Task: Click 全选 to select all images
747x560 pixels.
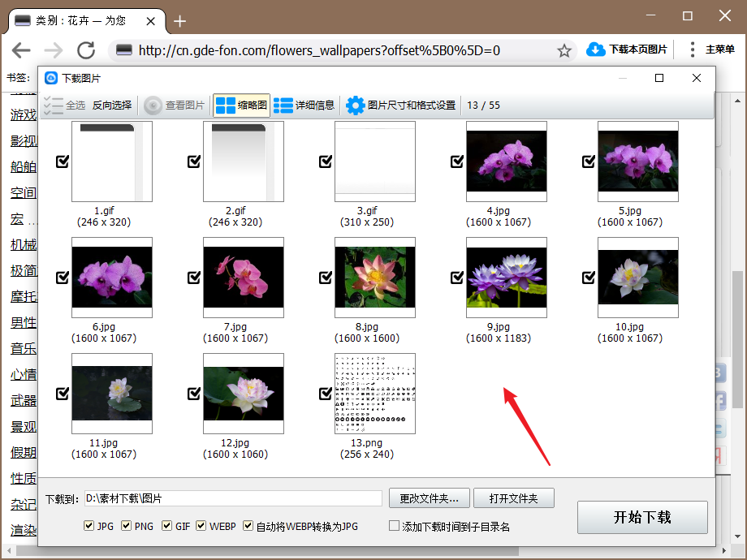Action: coord(64,106)
